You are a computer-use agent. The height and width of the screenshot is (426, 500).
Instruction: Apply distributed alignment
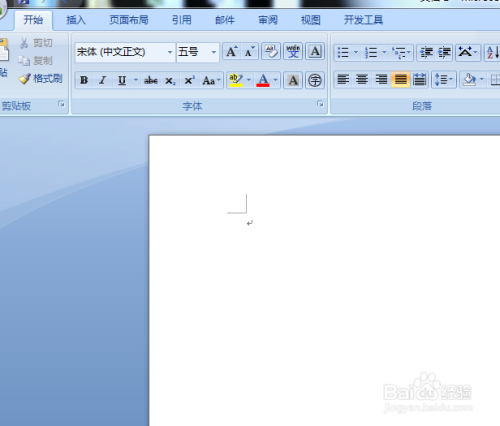[x=419, y=80]
